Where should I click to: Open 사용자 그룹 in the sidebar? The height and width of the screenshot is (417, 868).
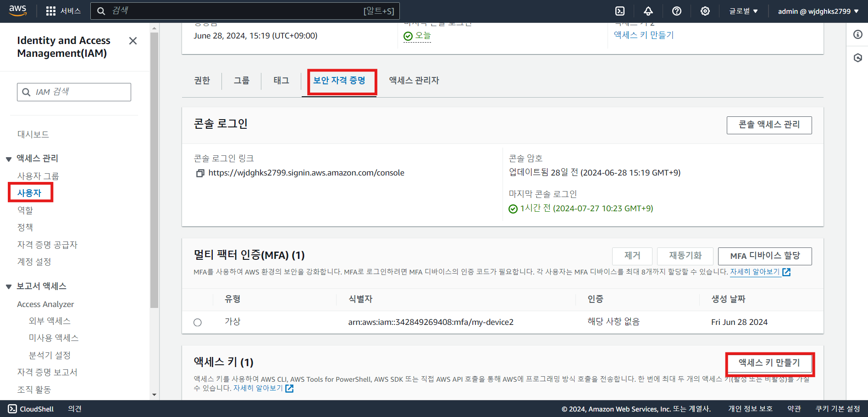pos(38,176)
